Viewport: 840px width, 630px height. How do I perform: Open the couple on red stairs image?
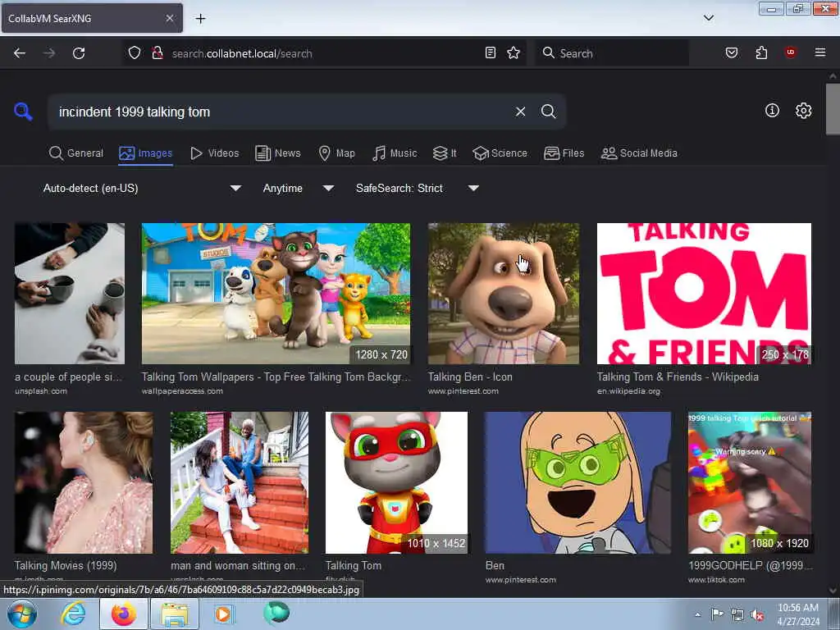[x=240, y=482]
